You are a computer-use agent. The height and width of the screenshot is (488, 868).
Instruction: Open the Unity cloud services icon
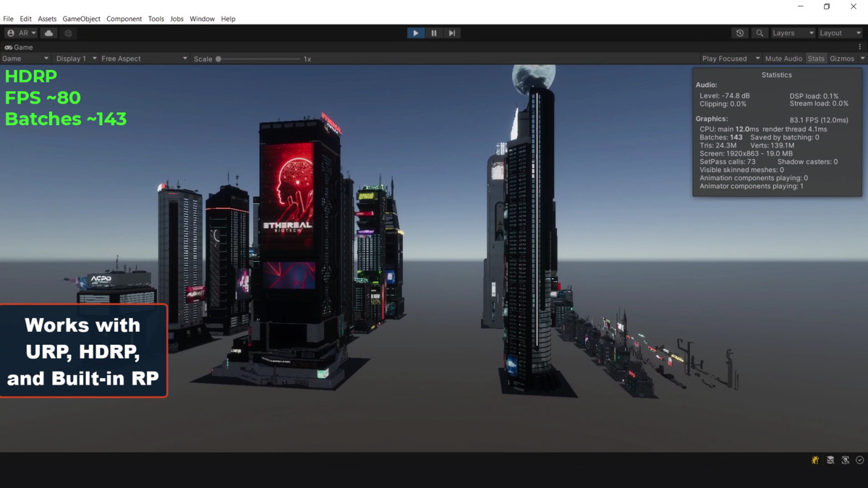point(48,33)
